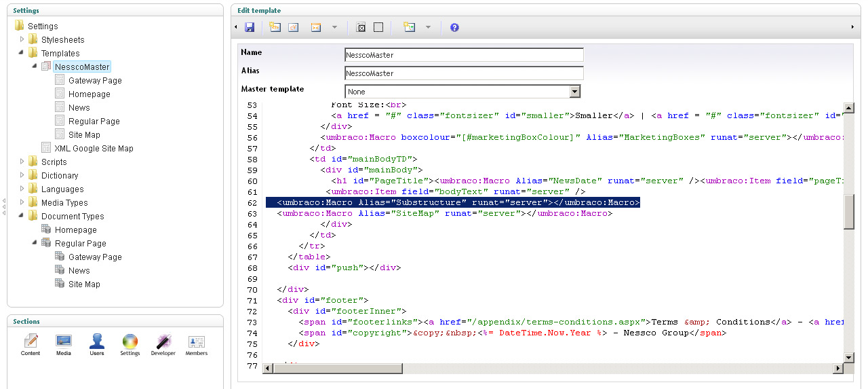This screenshot has width=868, height=389.
Task: Click the blue Help question mark icon
Action: point(454,27)
